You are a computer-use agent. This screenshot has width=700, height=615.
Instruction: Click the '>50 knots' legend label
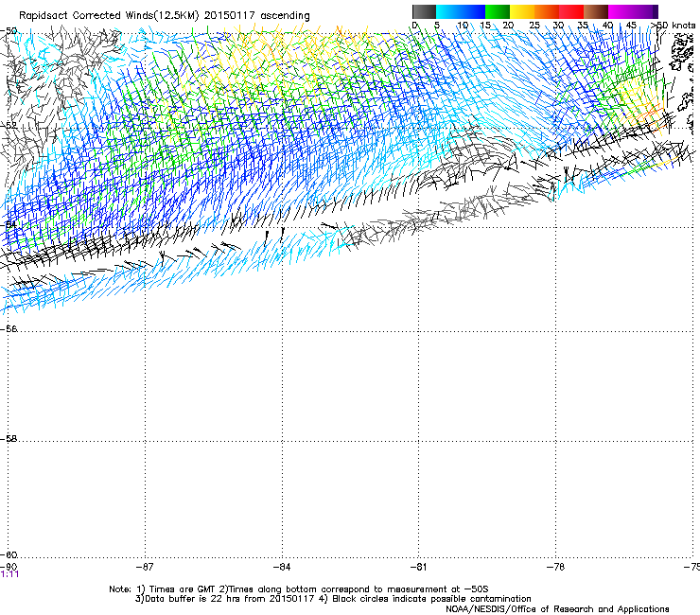pyautogui.click(x=674, y=26)
